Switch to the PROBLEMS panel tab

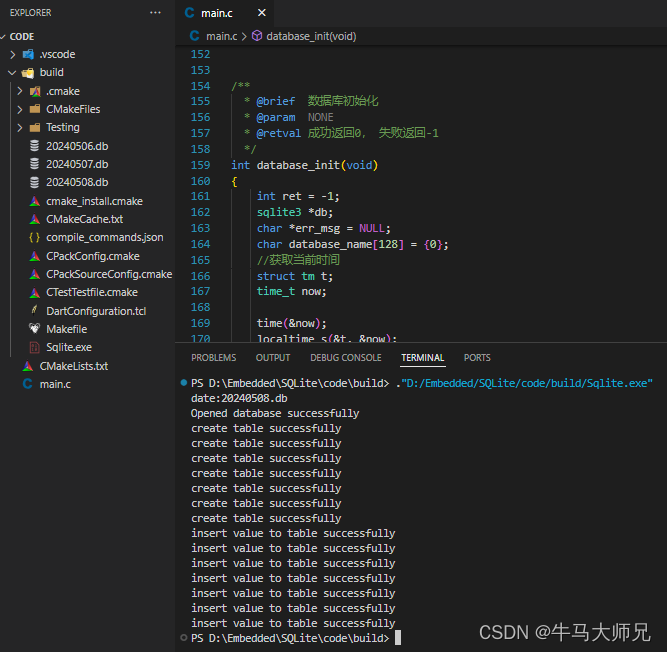214,358
